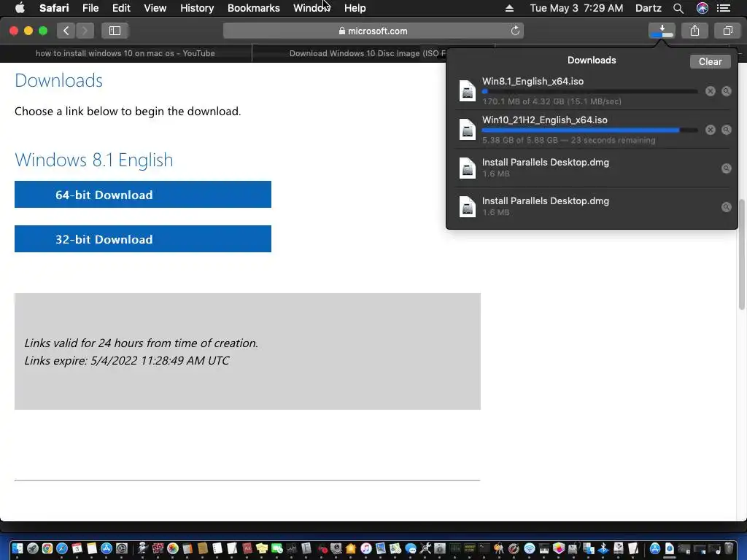Cancel the Win8.1_English_x64.iso download
This screenshot has height=560, width=747.
711,91
